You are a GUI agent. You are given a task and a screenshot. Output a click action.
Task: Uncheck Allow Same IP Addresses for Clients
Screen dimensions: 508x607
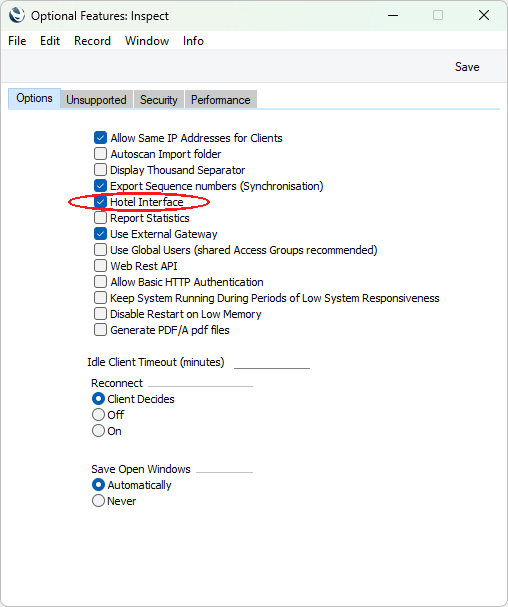[100, 138]
